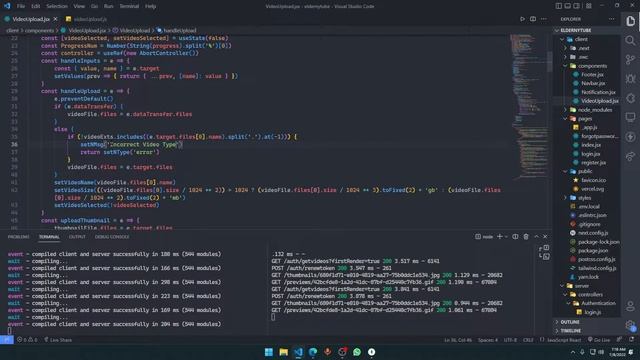
Task: Toggle the panel layout icon in title bar
Action: coord(567,6)
